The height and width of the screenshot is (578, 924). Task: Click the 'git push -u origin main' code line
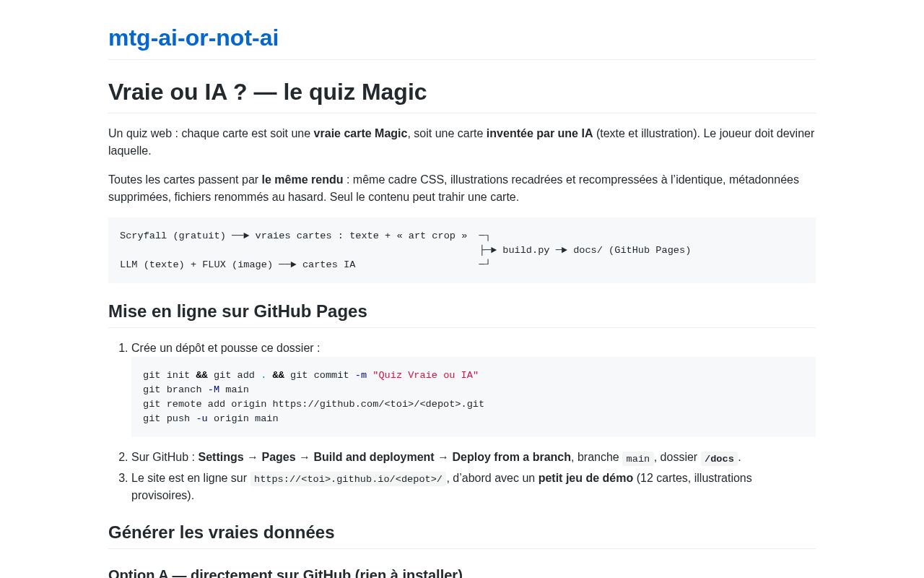210,418
